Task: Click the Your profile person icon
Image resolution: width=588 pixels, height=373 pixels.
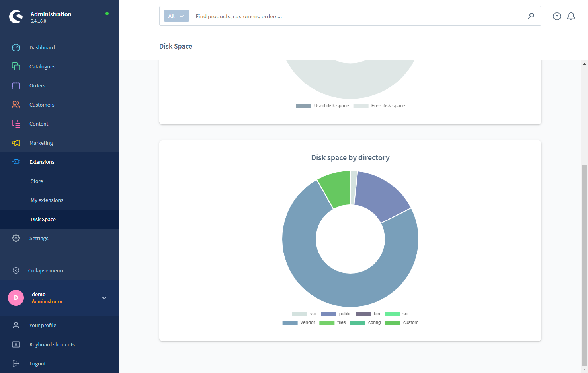Action: [x=16, y=325]
